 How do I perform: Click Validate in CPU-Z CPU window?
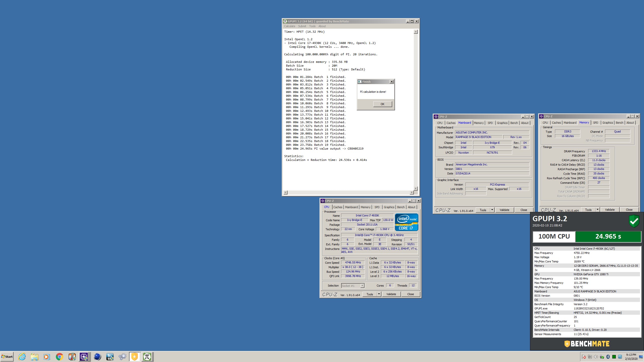coord(391,294)
